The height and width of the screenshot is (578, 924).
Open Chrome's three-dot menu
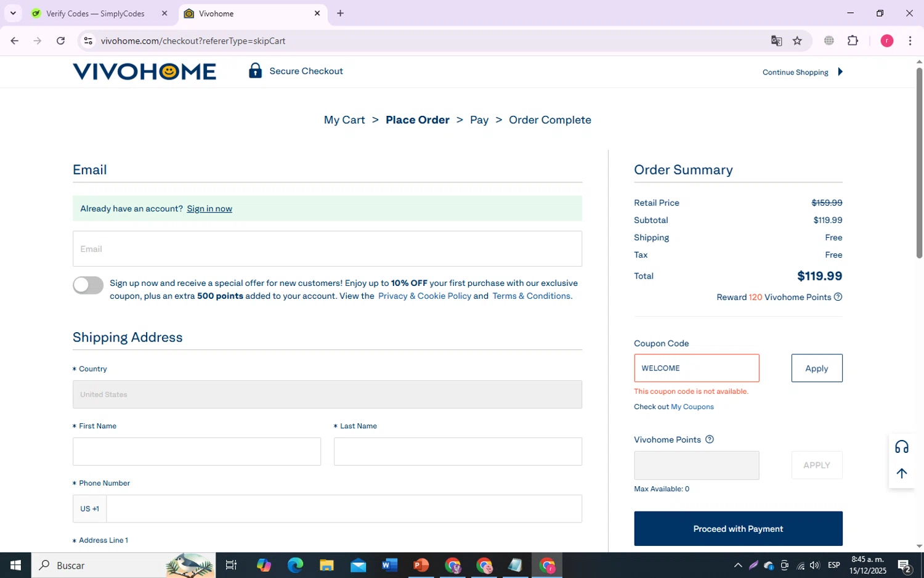point(910,41)
